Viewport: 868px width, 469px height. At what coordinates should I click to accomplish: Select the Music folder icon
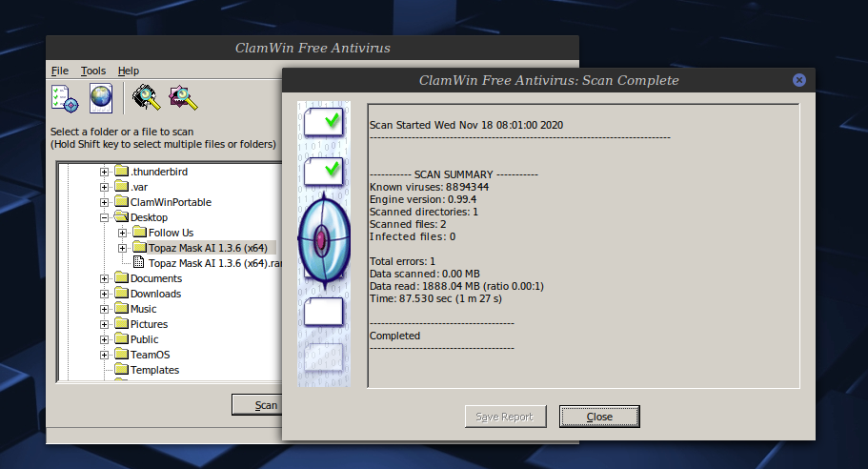tap(122, 308)
